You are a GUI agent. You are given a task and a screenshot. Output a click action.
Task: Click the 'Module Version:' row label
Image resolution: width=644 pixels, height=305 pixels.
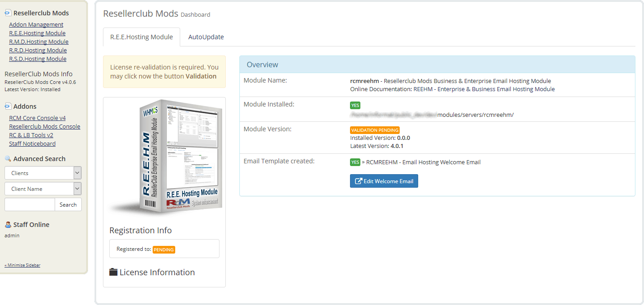[268, 129]
